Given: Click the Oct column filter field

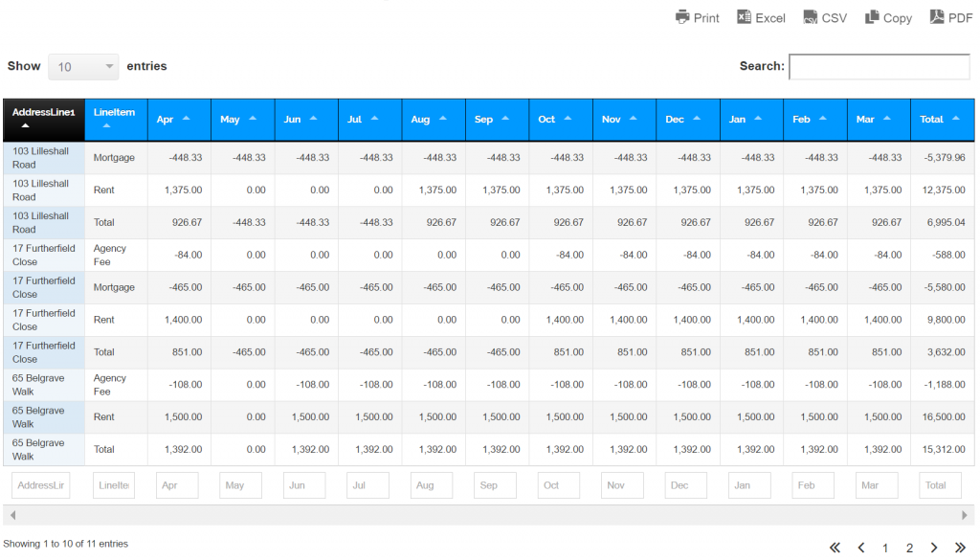Looking at the screenshot, I should (x=559, y=485).
